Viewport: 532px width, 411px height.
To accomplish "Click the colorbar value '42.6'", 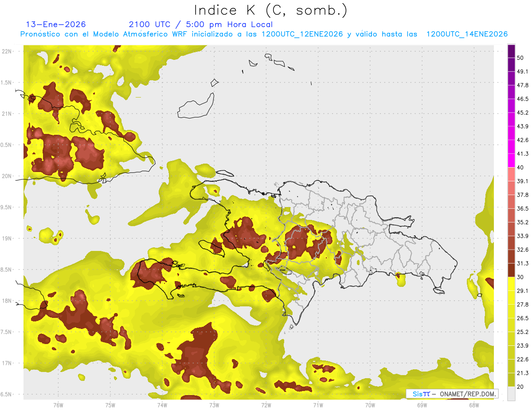I will (523, 140).
